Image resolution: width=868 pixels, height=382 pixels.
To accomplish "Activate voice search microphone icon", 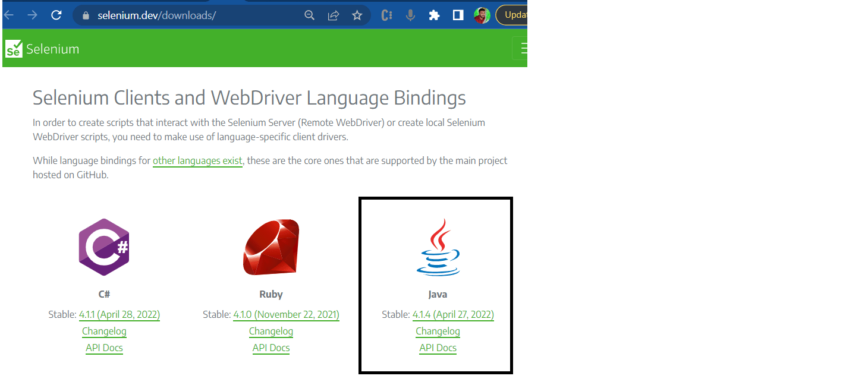I will [410, 15].
